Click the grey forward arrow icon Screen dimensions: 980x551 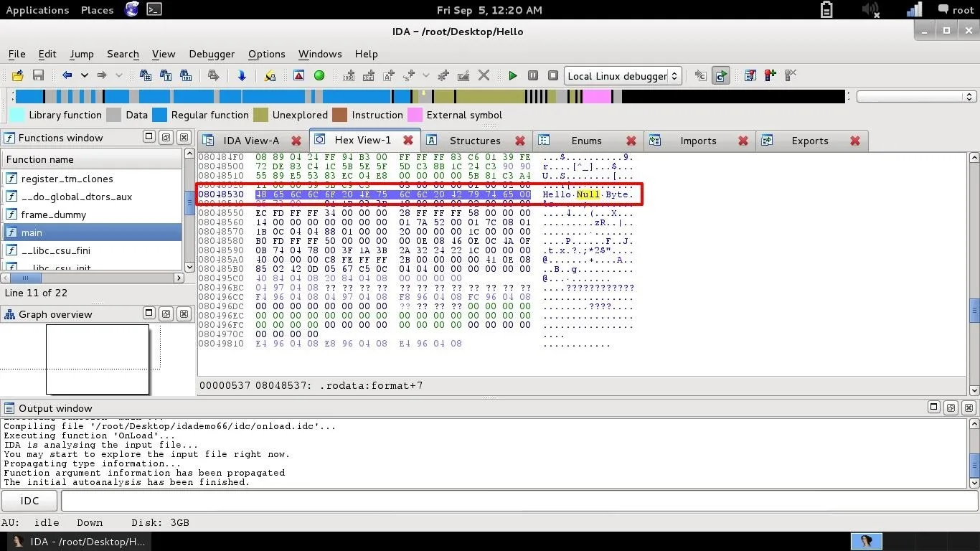coord(102,75)
